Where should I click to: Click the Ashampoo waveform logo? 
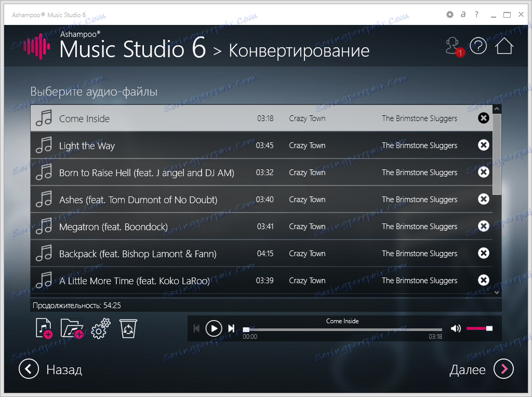click(37, 46)
